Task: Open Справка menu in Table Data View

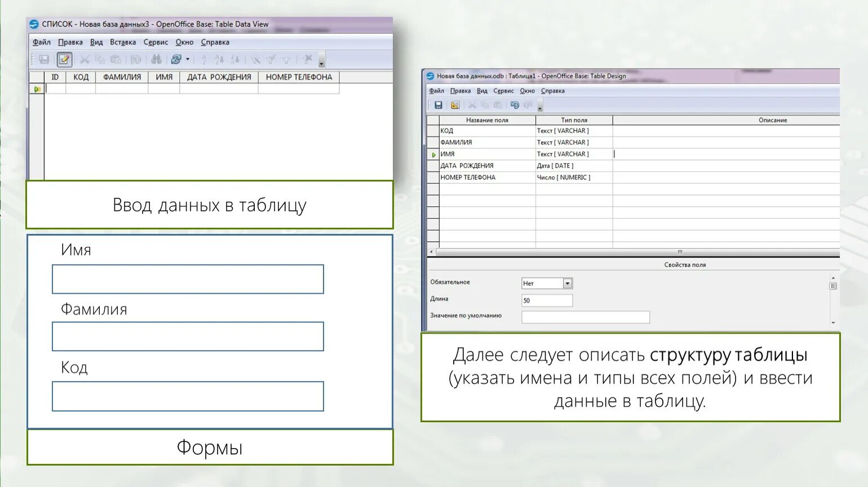Action: [215, 42]
